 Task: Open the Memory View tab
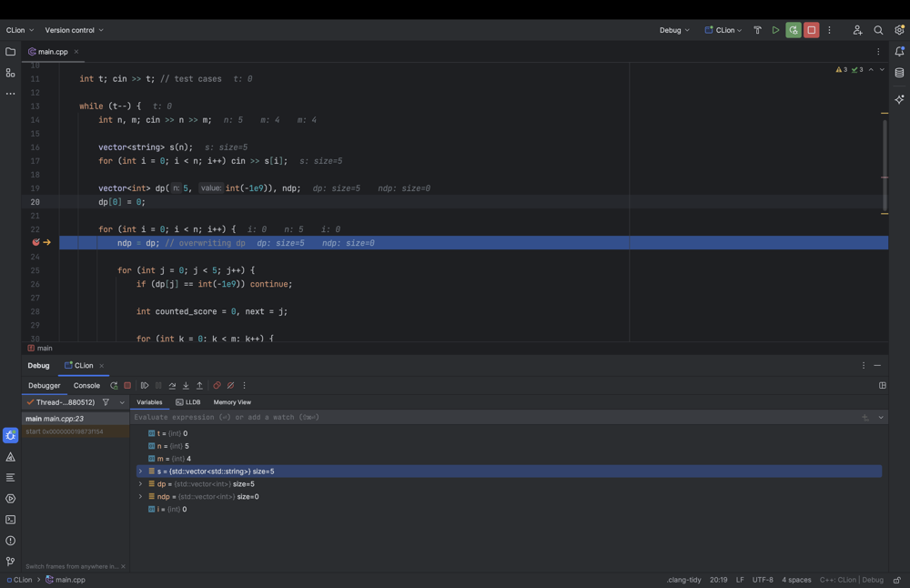232,402
